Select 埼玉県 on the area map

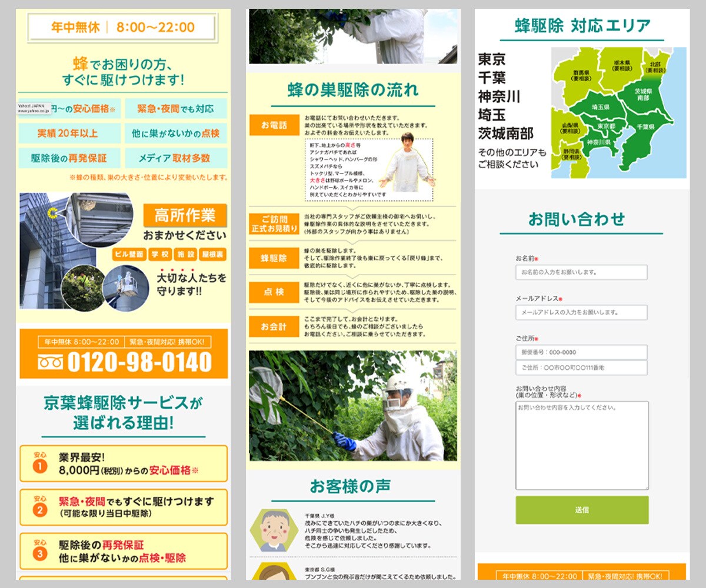tap(600, 107)
